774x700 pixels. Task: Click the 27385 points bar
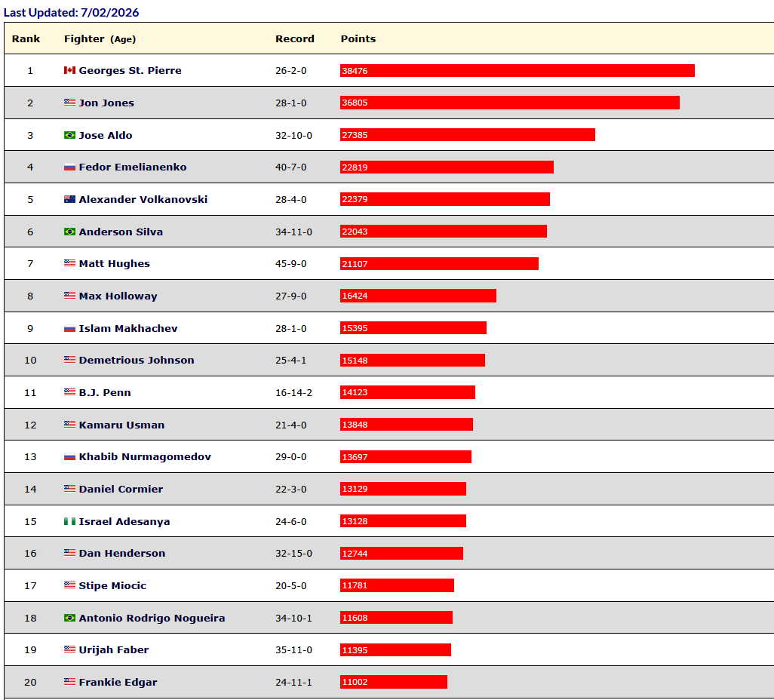(x=468, y=135)
